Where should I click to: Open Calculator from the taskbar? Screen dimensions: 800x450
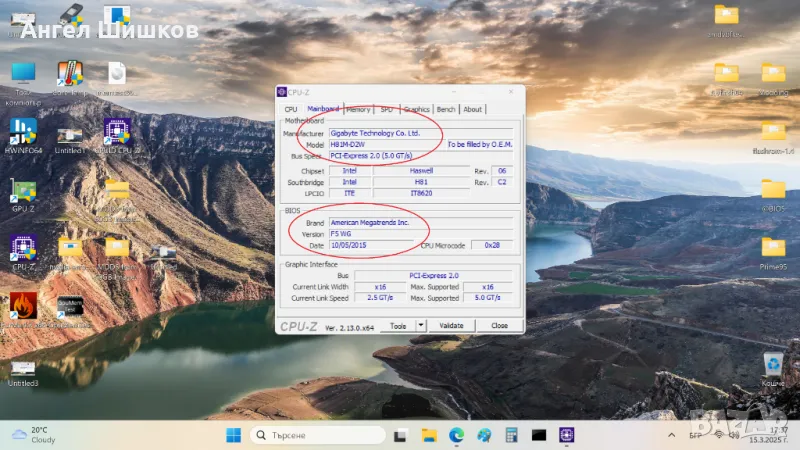click(x=511, y=435)
